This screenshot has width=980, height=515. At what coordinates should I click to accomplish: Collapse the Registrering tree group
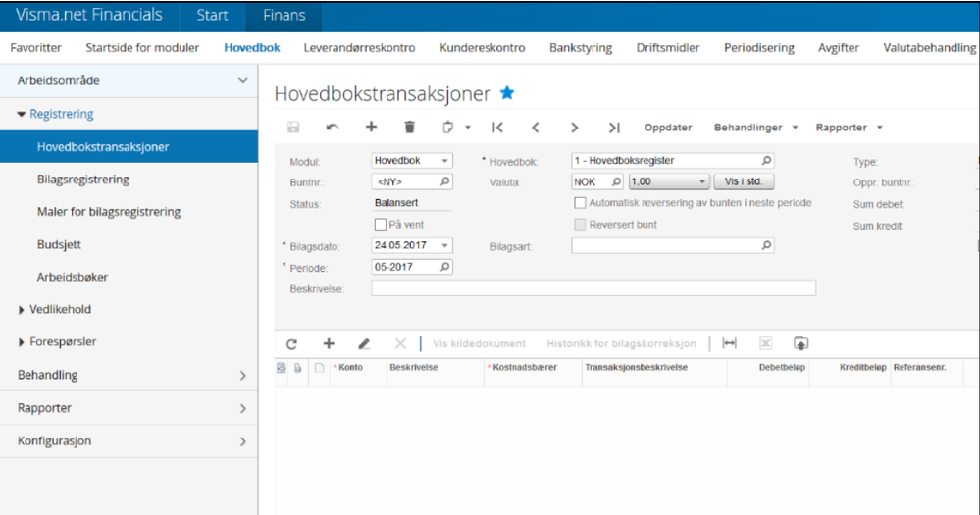[22, 114]
